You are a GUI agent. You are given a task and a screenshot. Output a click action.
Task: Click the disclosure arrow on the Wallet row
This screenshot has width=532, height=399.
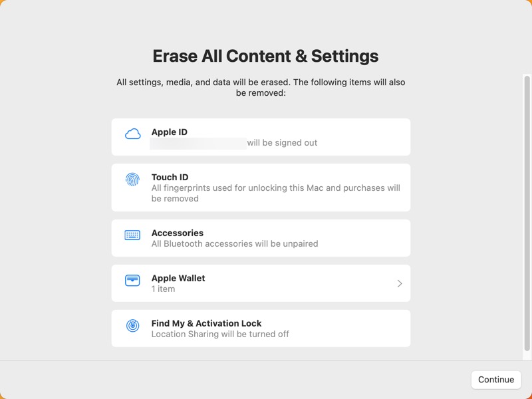[400, 283]
